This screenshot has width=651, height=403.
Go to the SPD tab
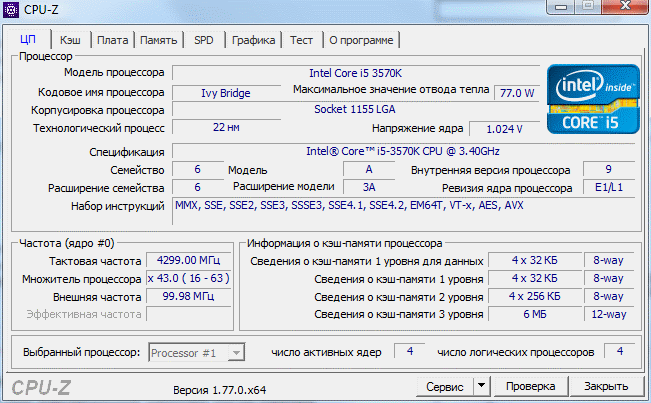(203, 40)
